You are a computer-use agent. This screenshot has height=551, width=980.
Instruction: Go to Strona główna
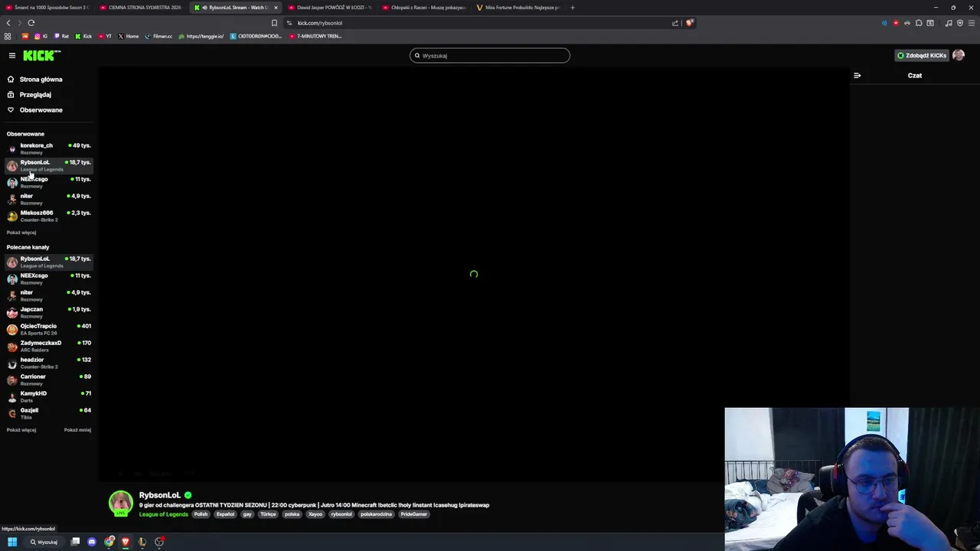click(x=41, y=79)
